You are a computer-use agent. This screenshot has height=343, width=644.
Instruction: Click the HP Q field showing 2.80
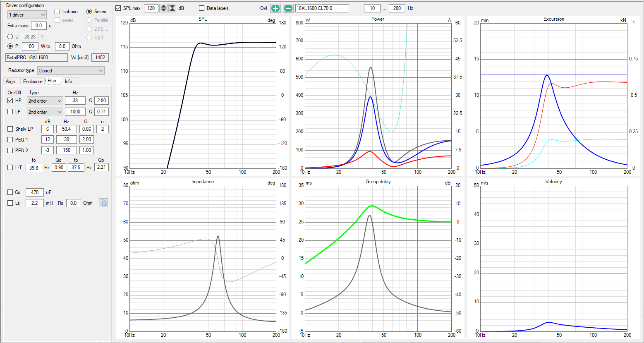pos(102,101)
